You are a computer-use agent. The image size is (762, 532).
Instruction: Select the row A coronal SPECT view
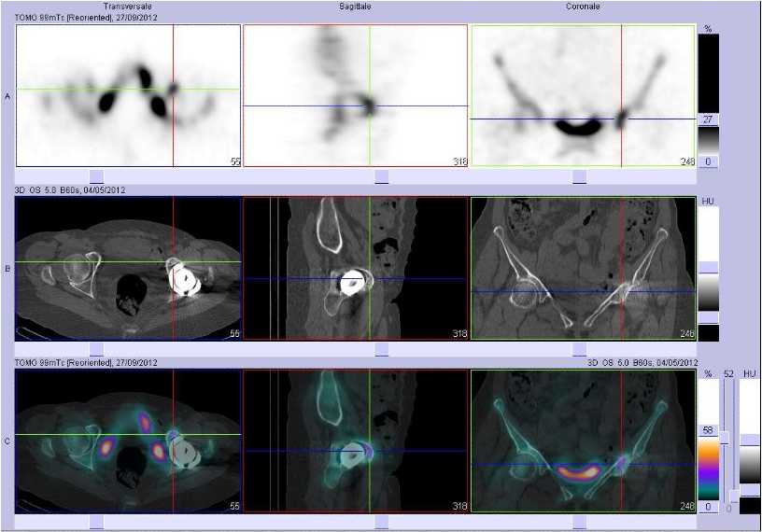coord(583,96)
